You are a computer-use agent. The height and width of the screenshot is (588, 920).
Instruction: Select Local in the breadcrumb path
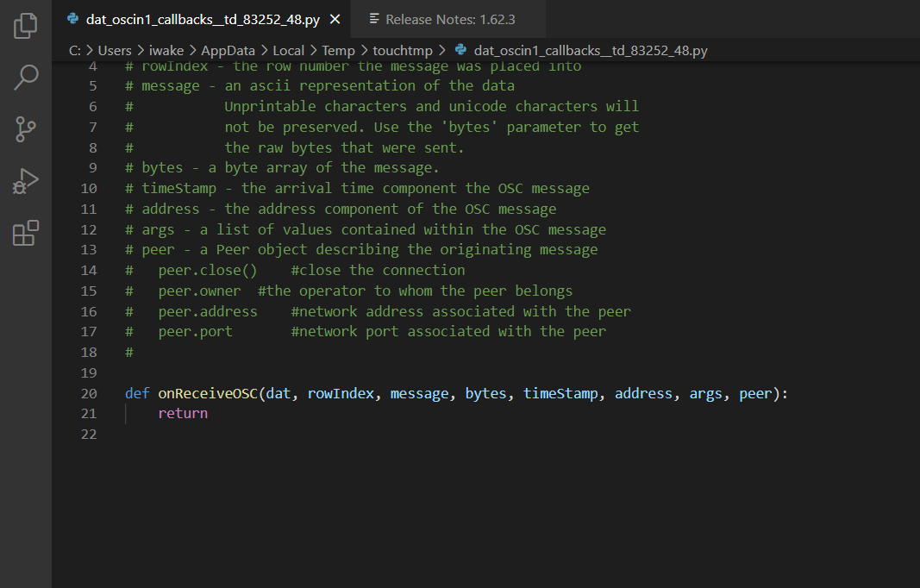288,50
